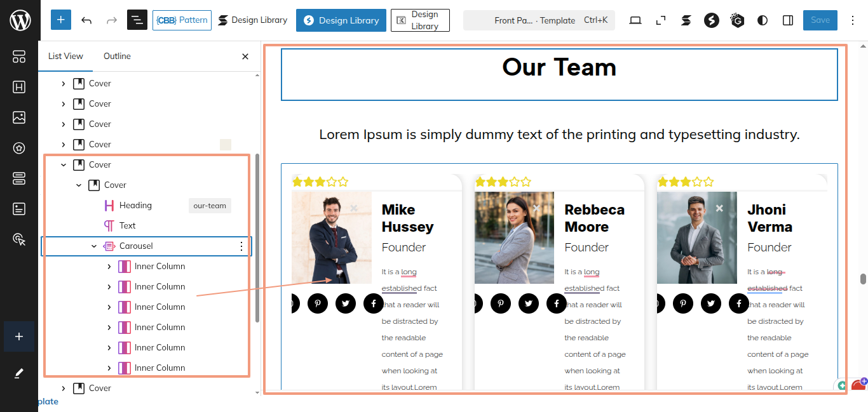Viewport: 868px width, 412px height.
Task: Click the CBB Pattern button
Action: [x=182, y=20]
